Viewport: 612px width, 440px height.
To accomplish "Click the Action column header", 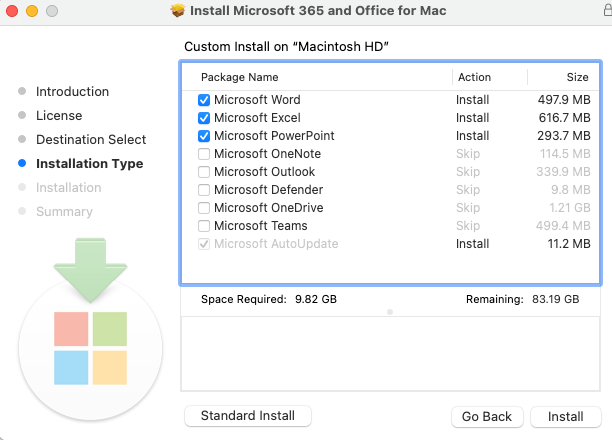I will tap(474, 77).
